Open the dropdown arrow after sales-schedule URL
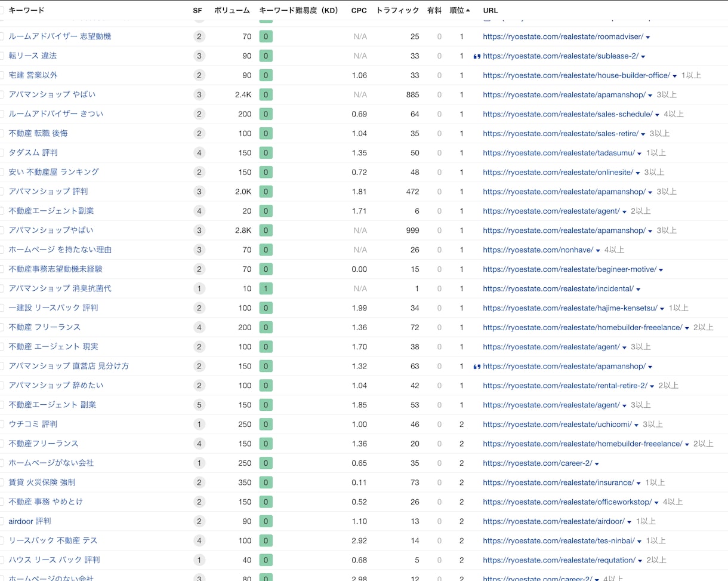728x581 pixels. click(657, 115)
